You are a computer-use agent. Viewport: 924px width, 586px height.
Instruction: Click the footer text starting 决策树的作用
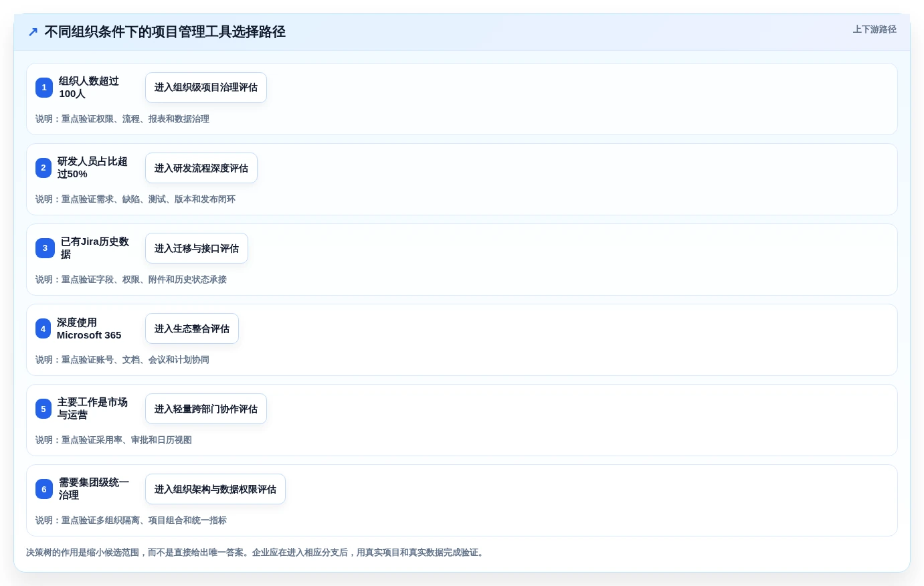[256, 553]
